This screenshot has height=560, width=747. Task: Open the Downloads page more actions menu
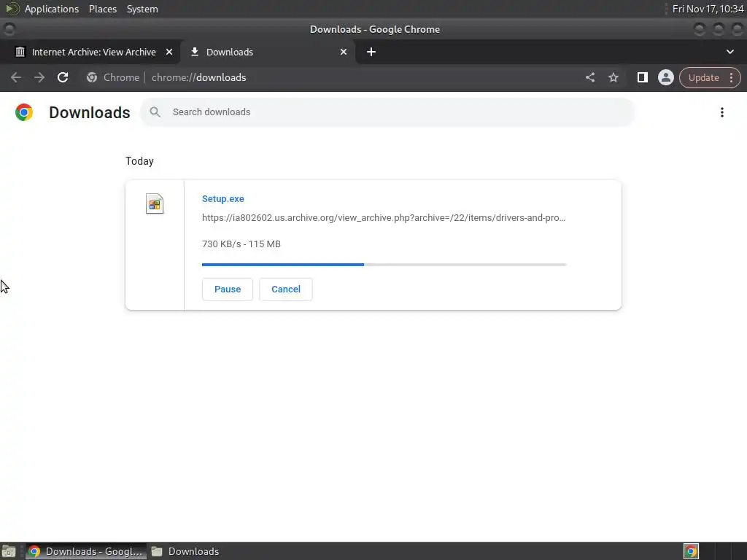(721, 112)
